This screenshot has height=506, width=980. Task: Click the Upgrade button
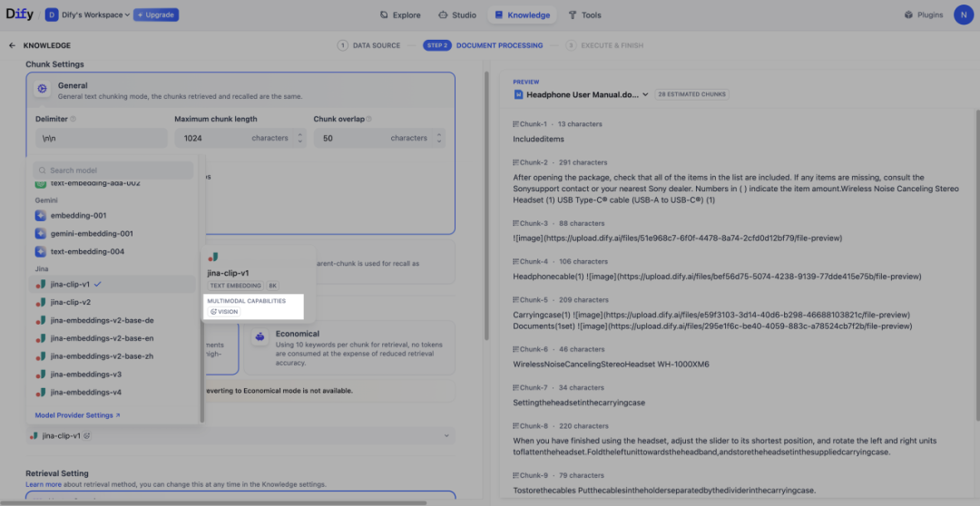point(156,15)
